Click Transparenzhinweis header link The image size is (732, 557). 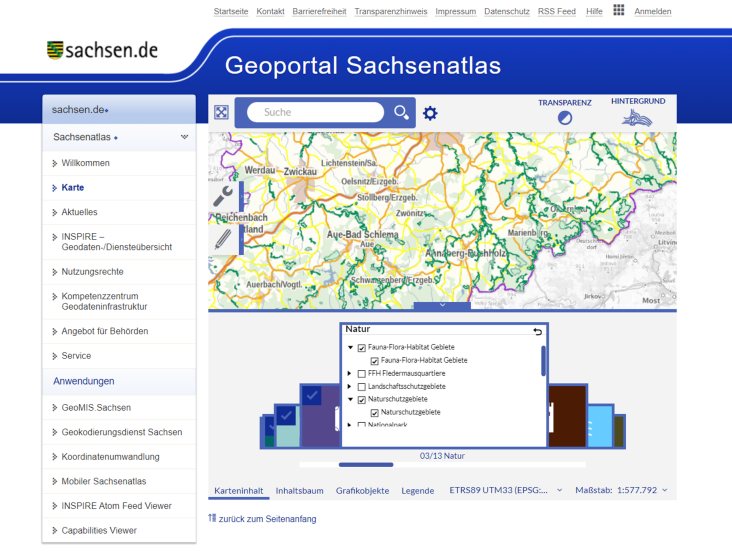tap(391, 11)
